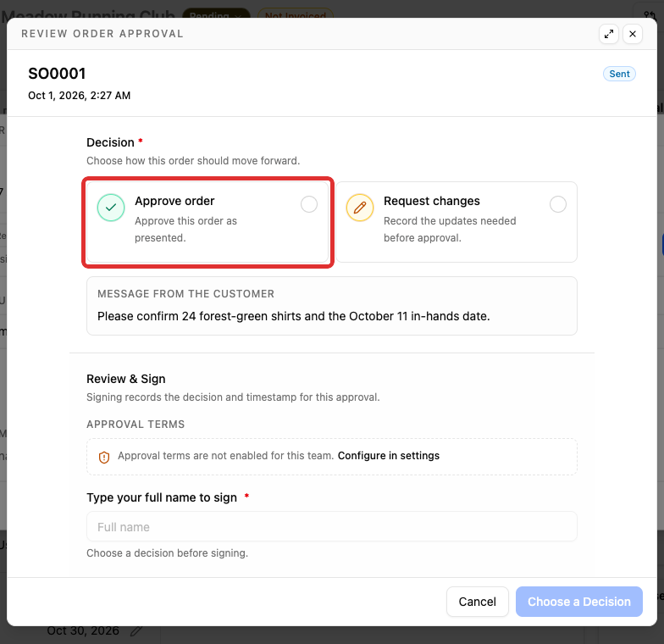Open the Pending status dropdown behind dialog

coord(216,14)
